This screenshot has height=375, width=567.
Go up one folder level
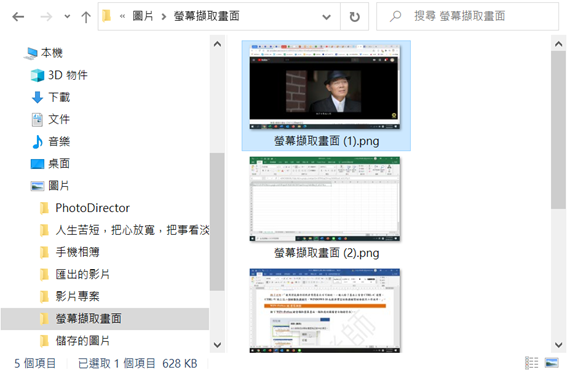point(86,17)
